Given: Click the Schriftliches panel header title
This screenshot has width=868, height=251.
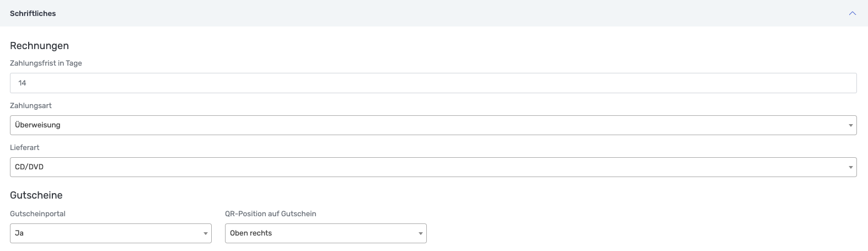Looking at the screenshot, I should point(33,13).
